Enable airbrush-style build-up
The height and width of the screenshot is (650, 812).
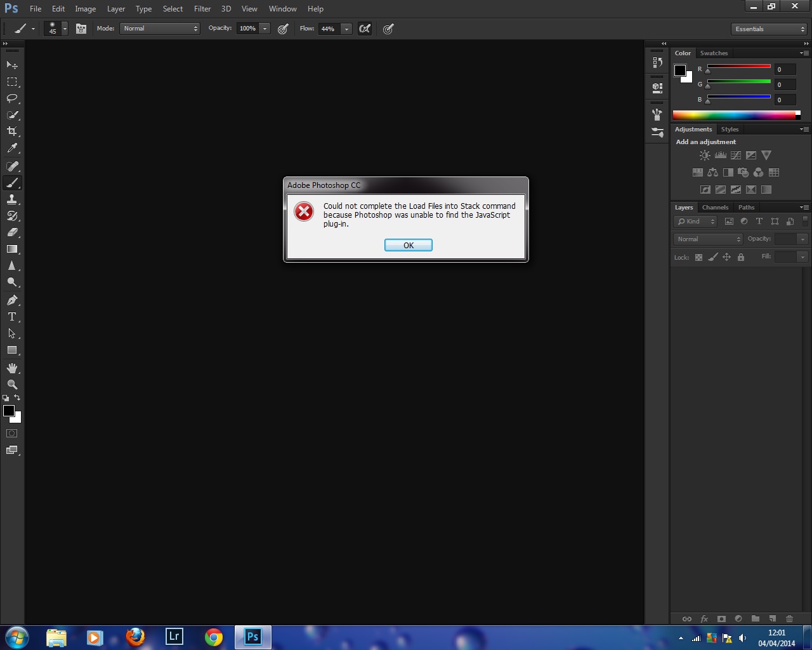pyautogui.click(x=365, y=29)
